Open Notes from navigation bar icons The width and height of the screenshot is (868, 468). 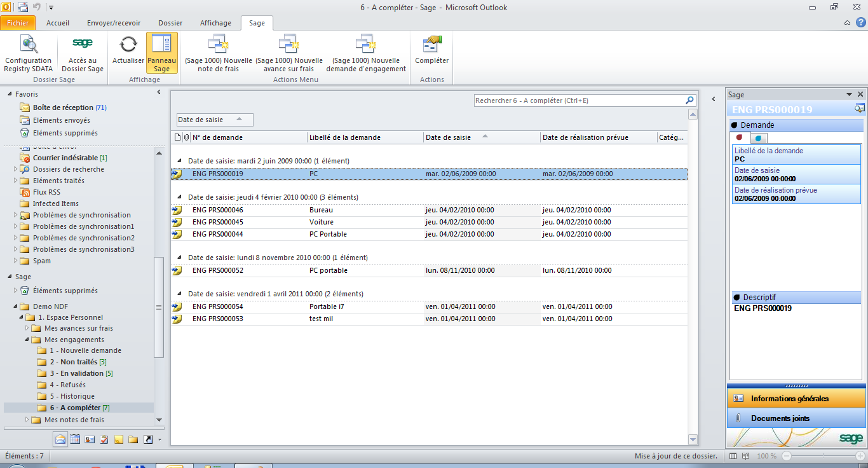pyautogui.click(x=119, y=439)
